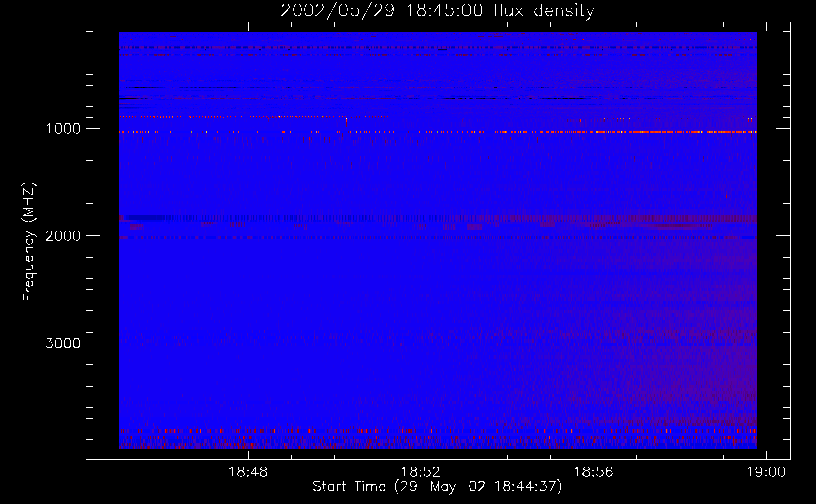Viewport: 816px width, 504px height.
Task: Click the 3000 frequency tick label
Action: [x=63, y=343]
